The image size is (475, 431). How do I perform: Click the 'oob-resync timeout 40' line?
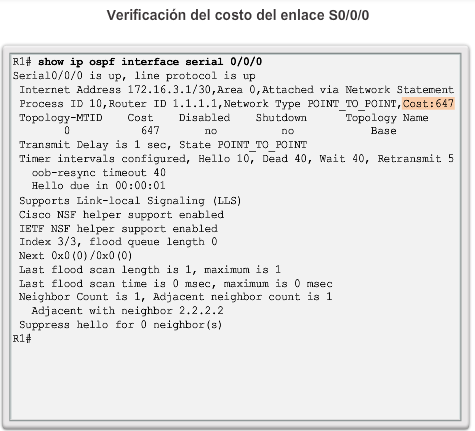(x=99, y=173)
